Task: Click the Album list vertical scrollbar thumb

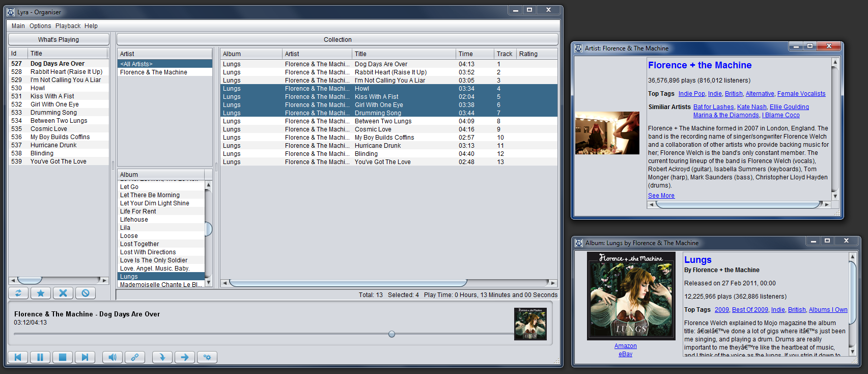Action: click(x=208, y=229)
